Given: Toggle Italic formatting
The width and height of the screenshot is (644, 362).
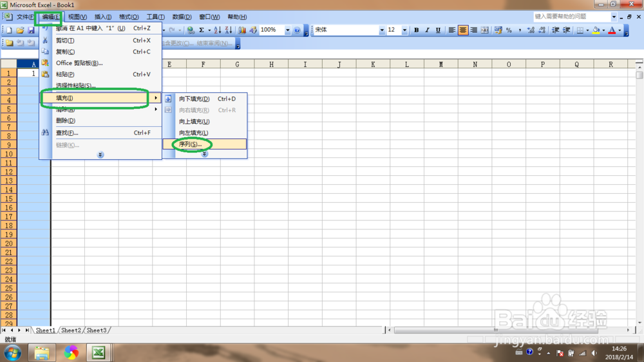Looking at the screenshot, I should (427, 30).
